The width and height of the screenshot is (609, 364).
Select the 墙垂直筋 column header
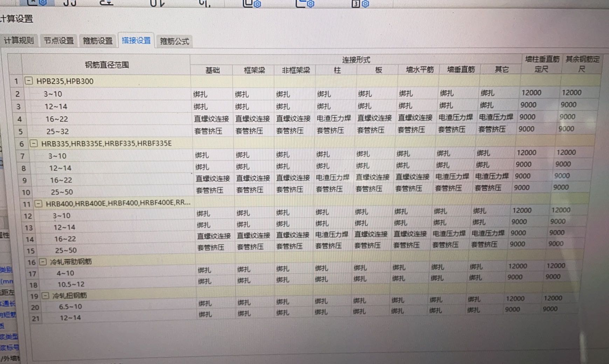pyautogui.click(x=461, y=70)
